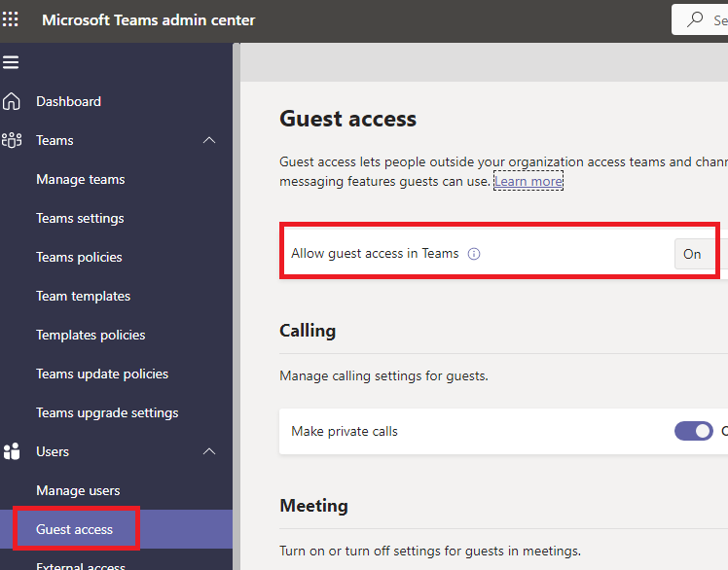Open the app launcher waffle icon
The width and height of the screenshot is (728, 570).
click(x=10, y=19)
